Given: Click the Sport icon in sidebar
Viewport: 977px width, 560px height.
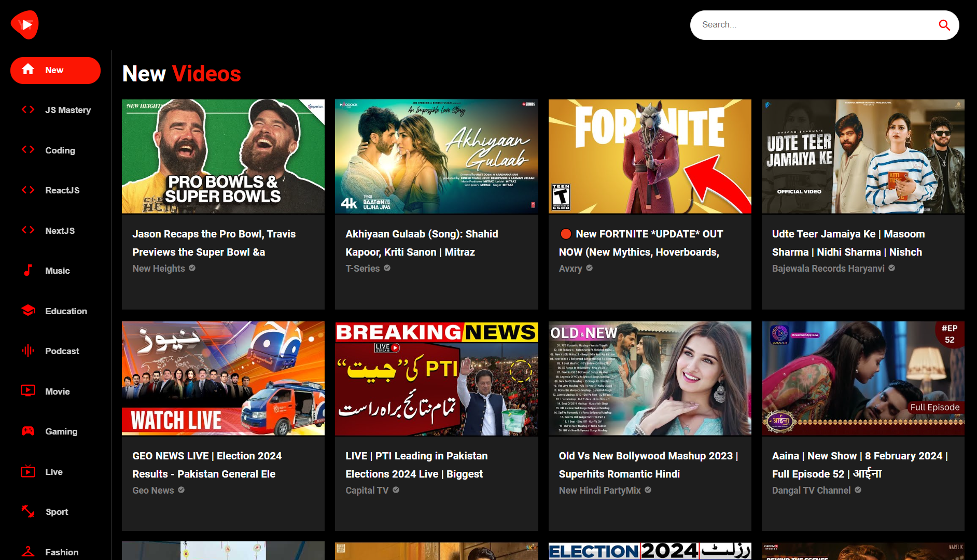Looking at the screenshot, I should (28, 511).
